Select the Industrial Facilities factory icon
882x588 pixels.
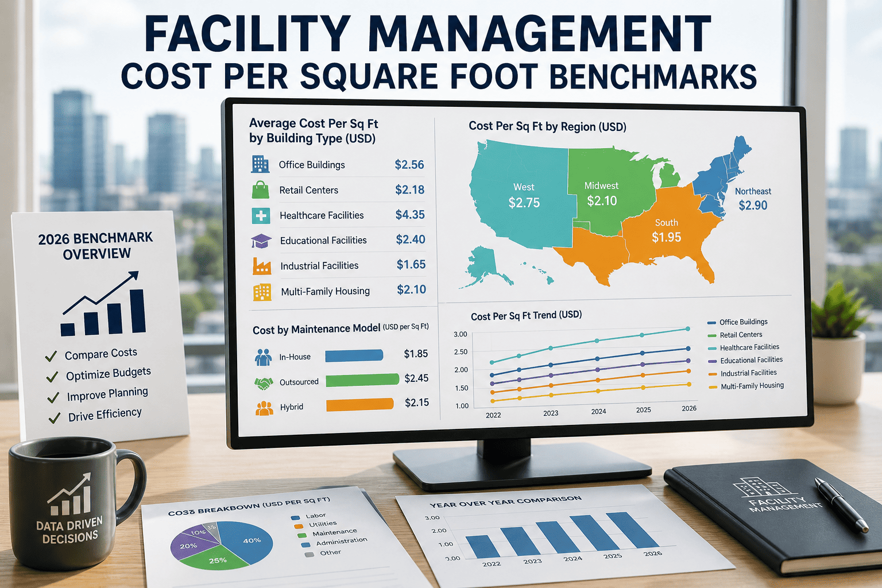(x=262, y=266)
